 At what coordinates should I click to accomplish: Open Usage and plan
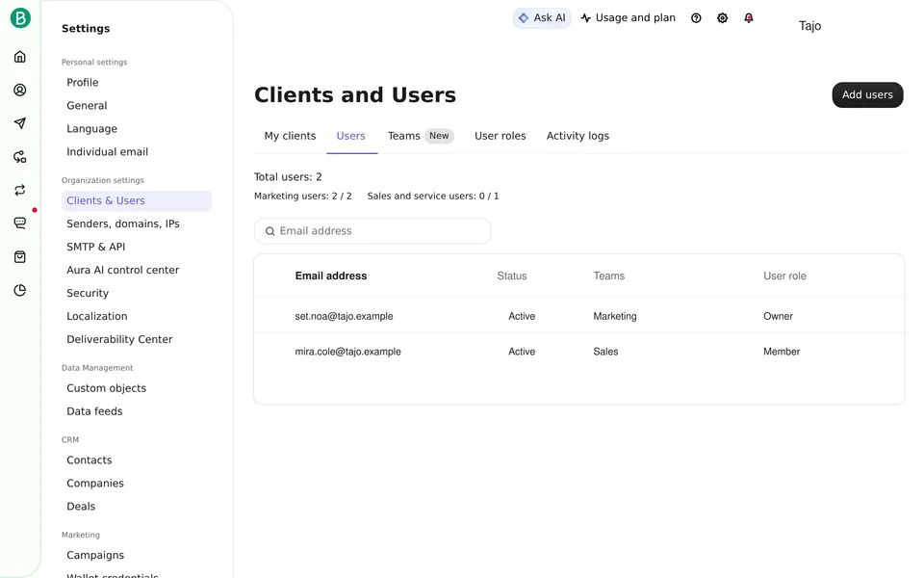(629, 18)
